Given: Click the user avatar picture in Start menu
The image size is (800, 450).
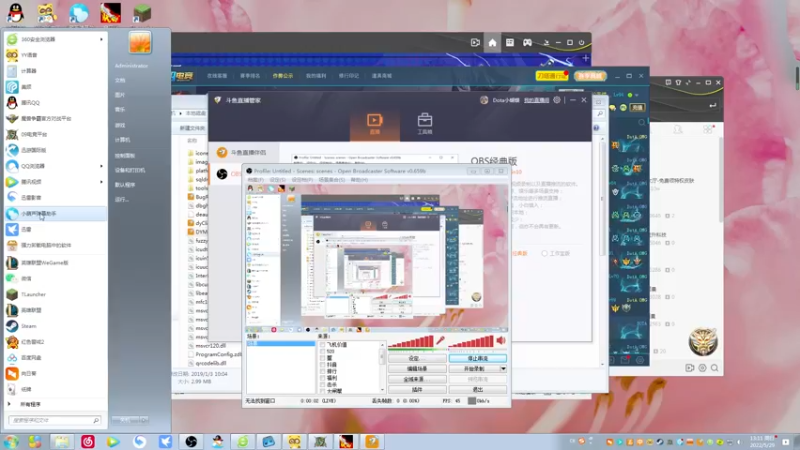Looking at the screenshot, I should [140, 42].
